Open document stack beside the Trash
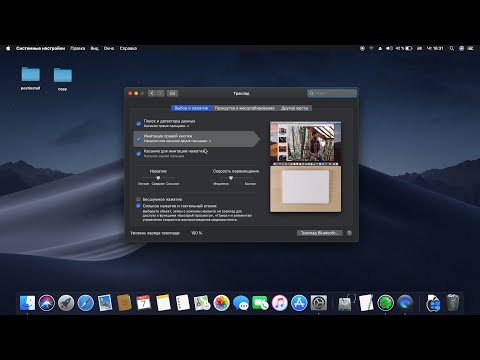The image size is (480, 360). coord(433,303)
